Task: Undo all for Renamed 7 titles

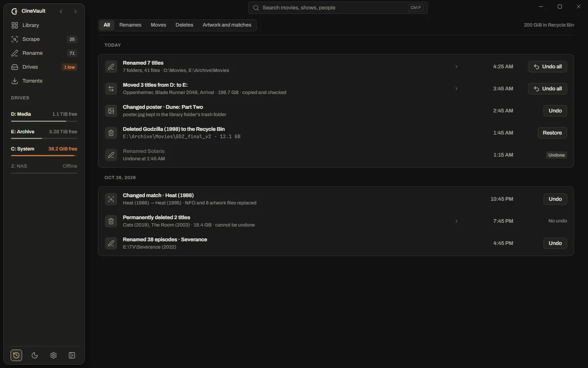Action: click(548, 67)
